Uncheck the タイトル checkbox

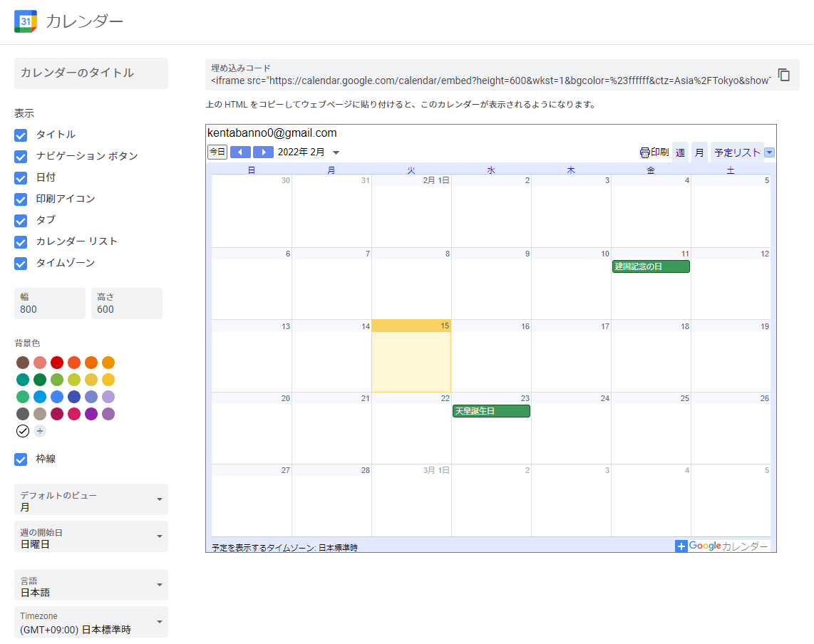(21, 135)
